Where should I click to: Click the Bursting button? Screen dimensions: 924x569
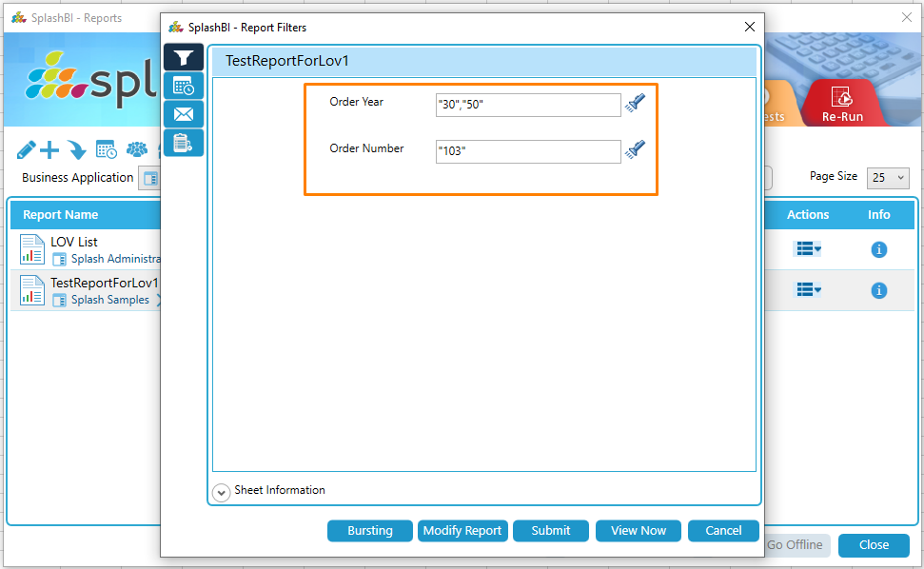[x=369, y=531]
